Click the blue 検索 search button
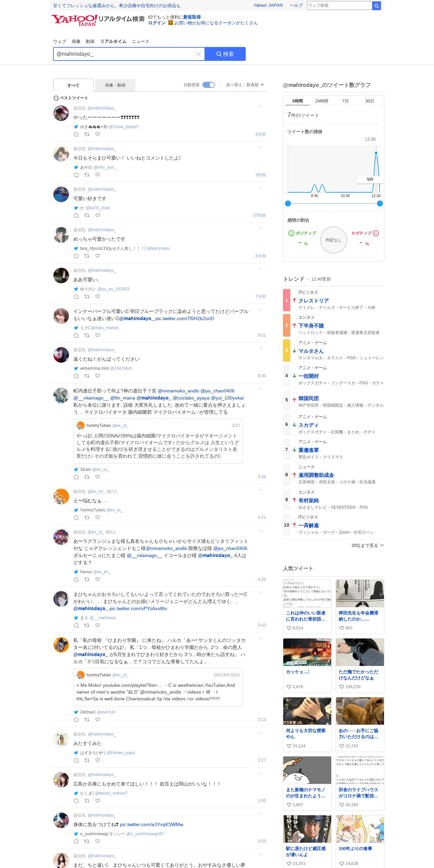The width and height of the screenshot is (434, 868). click(225, 54)
